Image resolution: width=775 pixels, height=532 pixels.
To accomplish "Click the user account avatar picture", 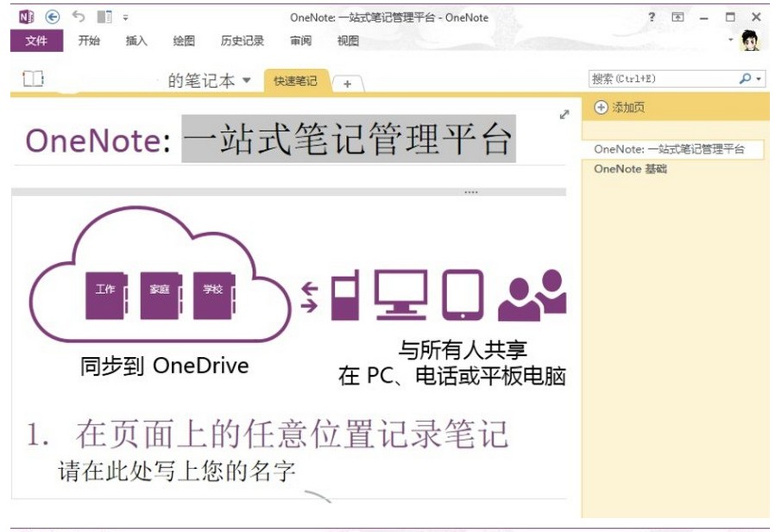I will pyautogui.click(x=750, y=40).
